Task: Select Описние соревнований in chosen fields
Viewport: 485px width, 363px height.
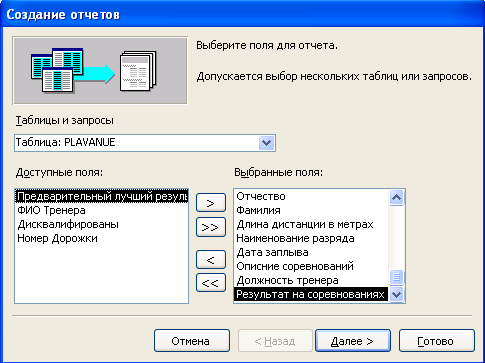Action: [311, 266]
